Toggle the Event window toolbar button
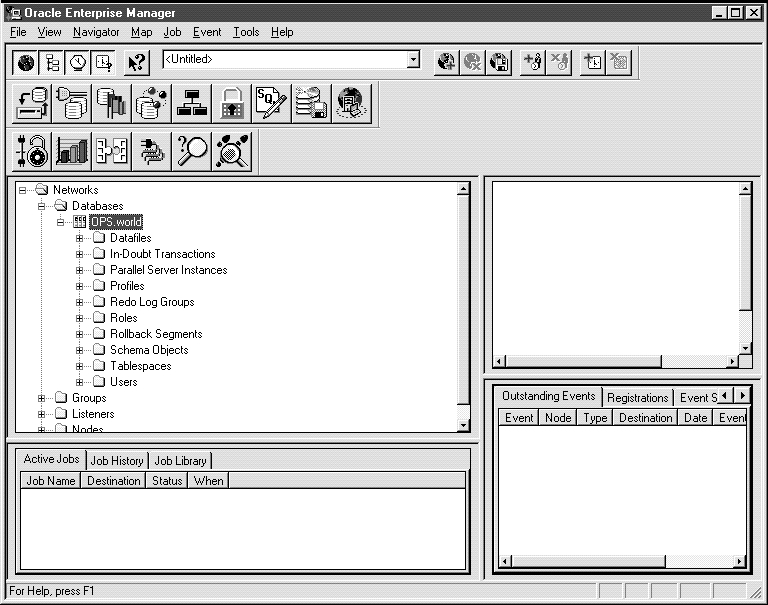Image resolution: width=768 pixels, height=605 pixels. [103, 63]
